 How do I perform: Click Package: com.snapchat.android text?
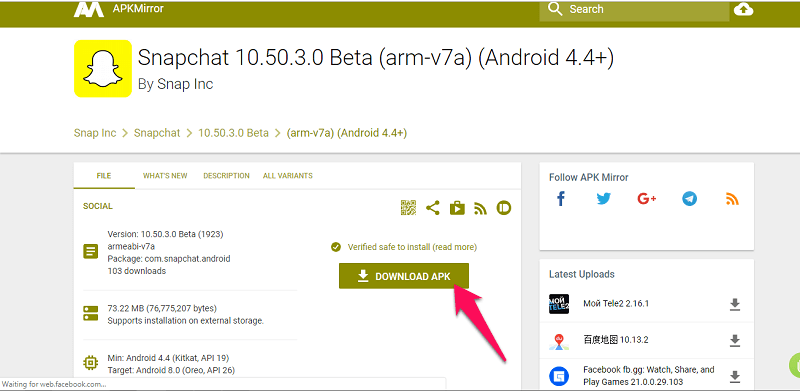pyautogui.click(x=169, y=259)
